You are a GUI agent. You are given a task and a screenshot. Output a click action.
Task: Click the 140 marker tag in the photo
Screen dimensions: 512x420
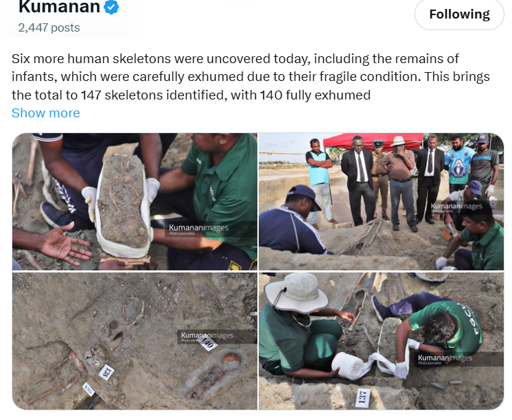[x=208, y=344]
